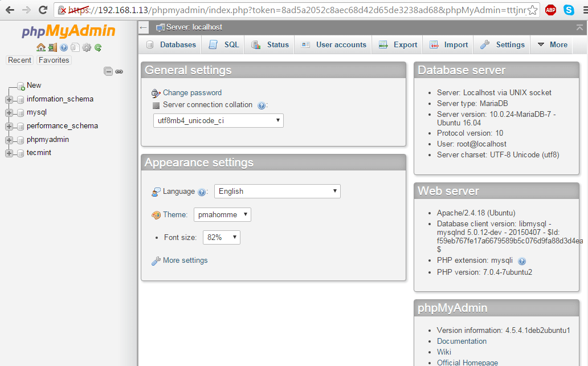Open the Adblock Plus extension icon

pos(550,10)
